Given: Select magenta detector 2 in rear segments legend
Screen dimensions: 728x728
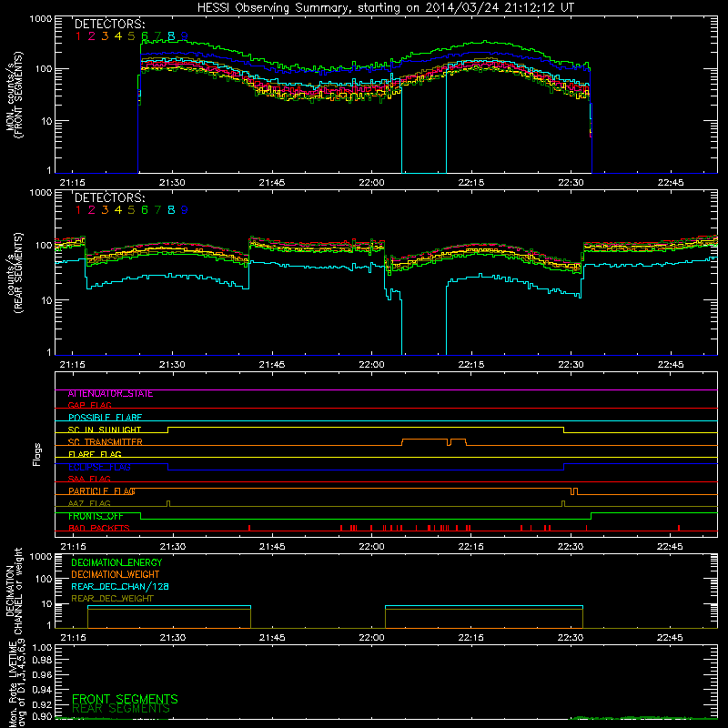Looking at the screenshot, I should coord(92,210).
